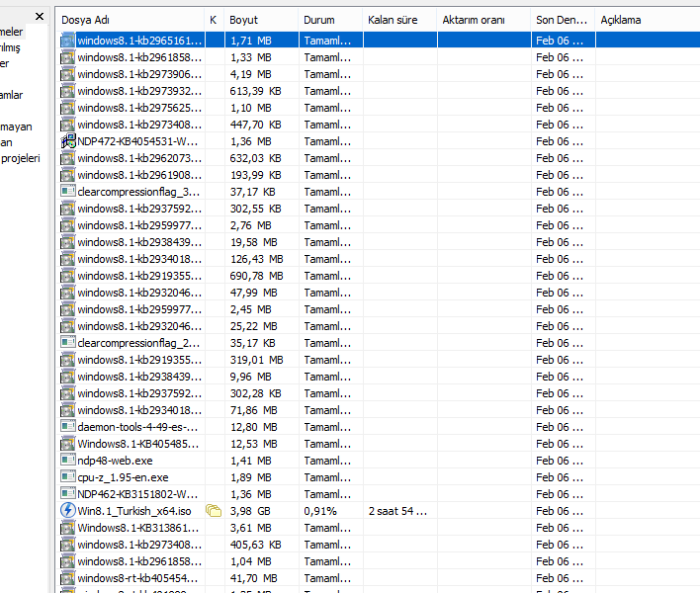Select the ndp48-web.exe file name

point(115,461)
